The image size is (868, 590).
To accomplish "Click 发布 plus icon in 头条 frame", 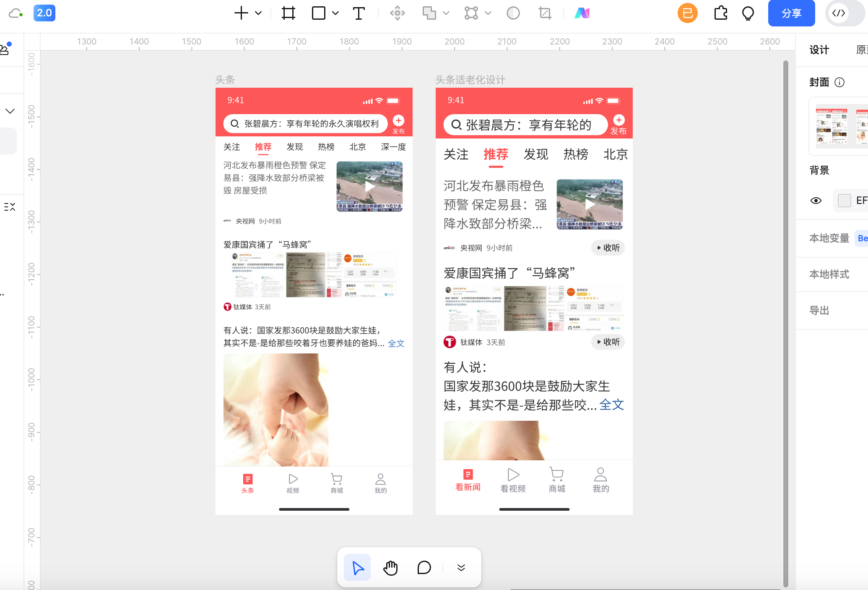I will pyautogui.click(x=398, y=121).
